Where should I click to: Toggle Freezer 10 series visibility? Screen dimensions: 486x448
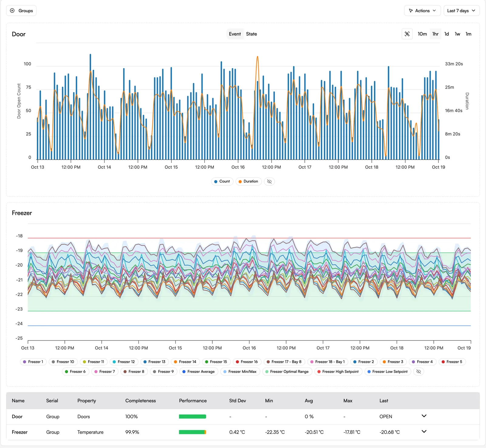tap(63, 362)
